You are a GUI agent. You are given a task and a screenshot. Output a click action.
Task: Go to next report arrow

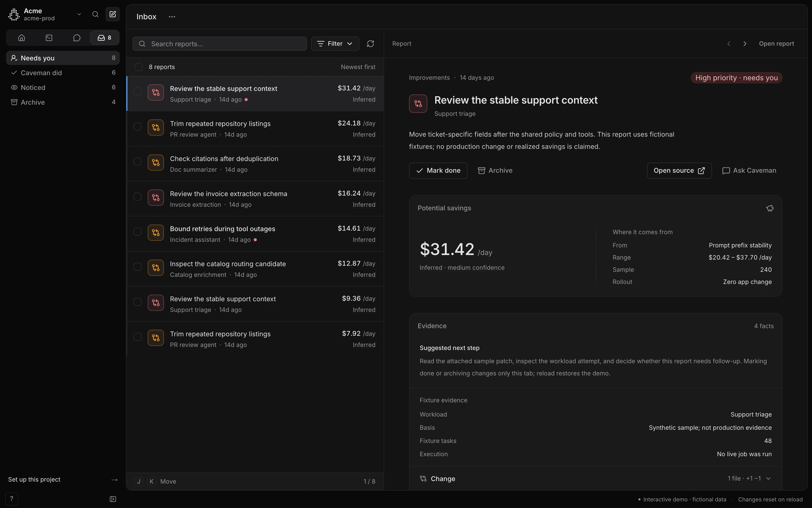(x=745, y=44)
